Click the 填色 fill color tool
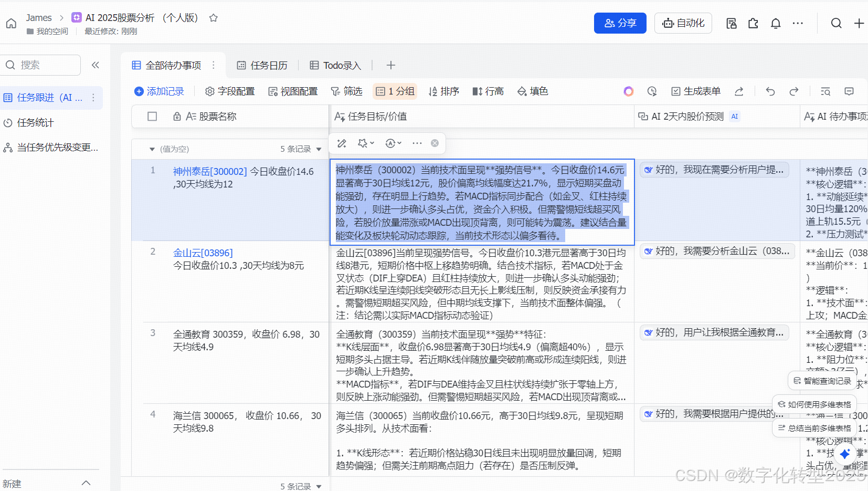This screenshot has height=491, width=868. [533, 91]
